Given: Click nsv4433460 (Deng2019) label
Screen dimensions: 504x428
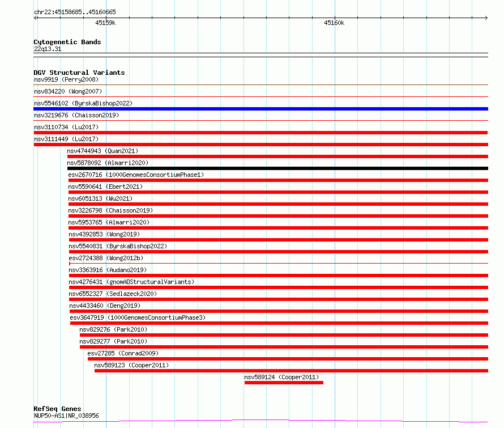Looking at the screenshot, I should click(x=105, y=306).
